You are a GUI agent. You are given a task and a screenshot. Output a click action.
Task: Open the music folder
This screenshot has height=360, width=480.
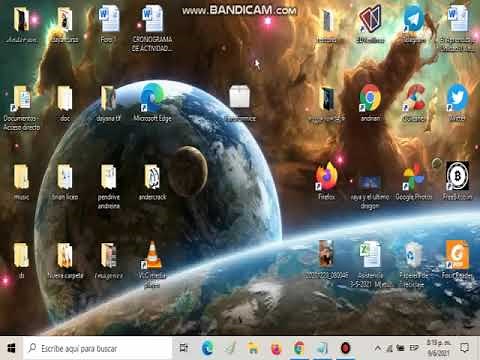(21, 177)
